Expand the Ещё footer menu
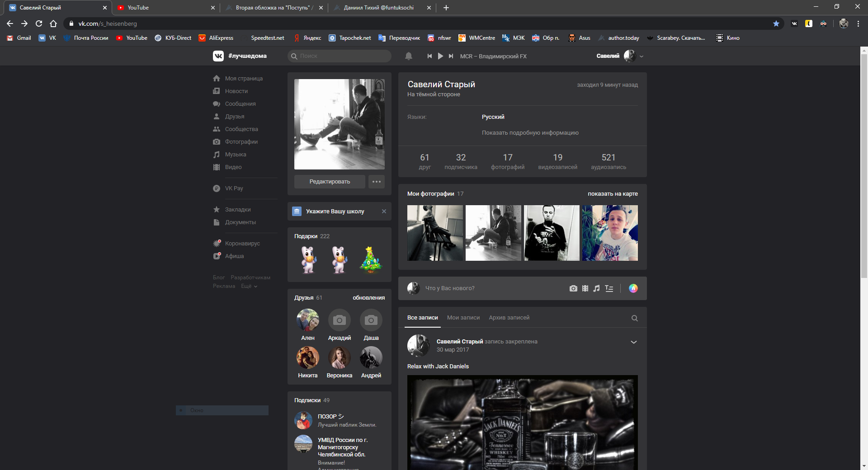 (249, 286)
